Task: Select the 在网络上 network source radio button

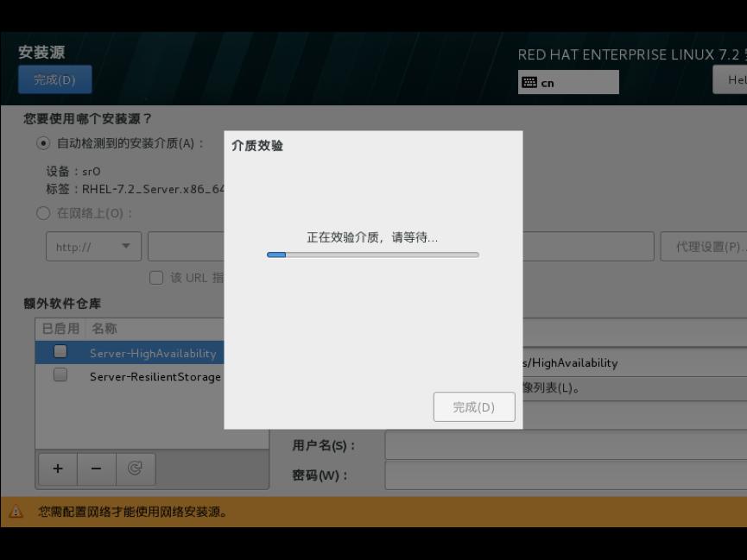Action: (x=43, y=213)
